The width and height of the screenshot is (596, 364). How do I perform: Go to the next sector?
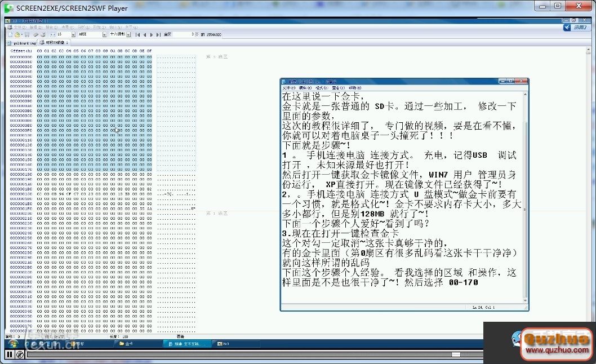(152, 34)
